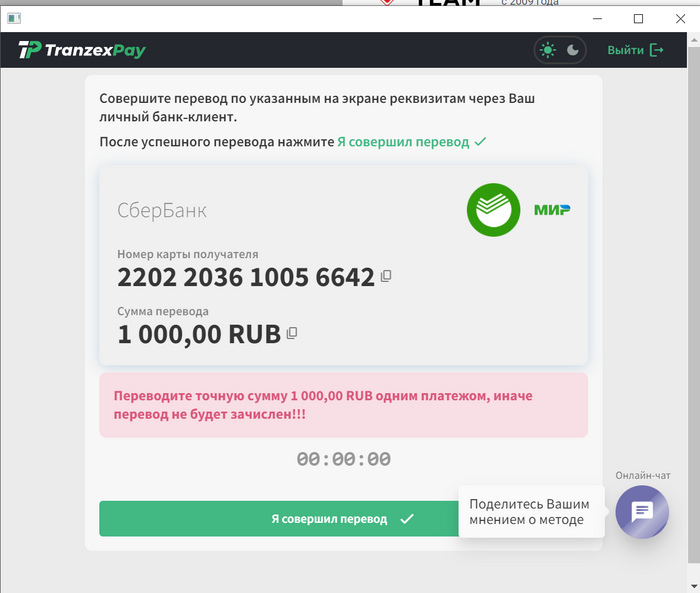Copy the transfer amount 1 000,00 RUB

(292, 333)
